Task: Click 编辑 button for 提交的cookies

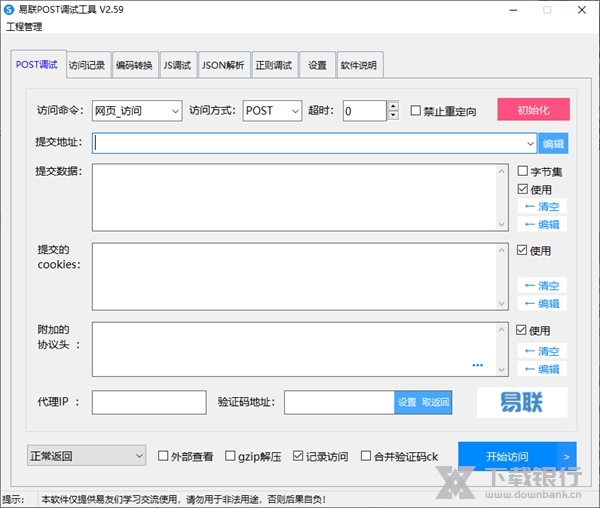Action: [x=542, y=303]
